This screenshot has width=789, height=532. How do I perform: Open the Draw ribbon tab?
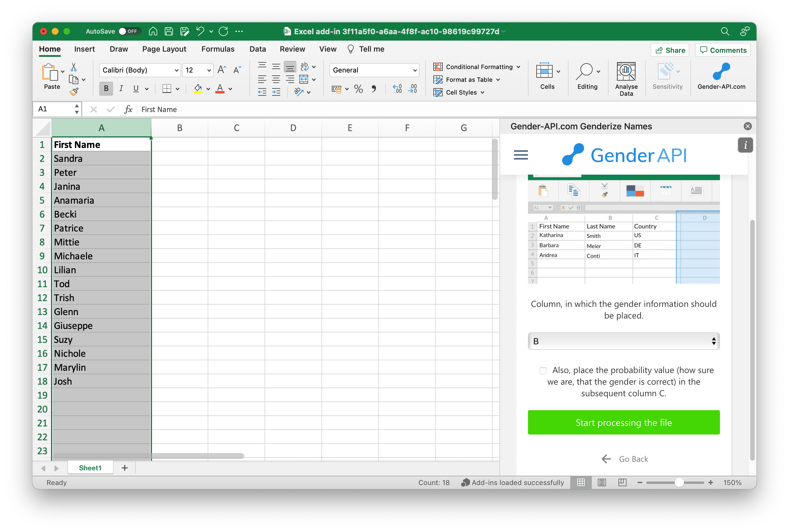point(119,49)
